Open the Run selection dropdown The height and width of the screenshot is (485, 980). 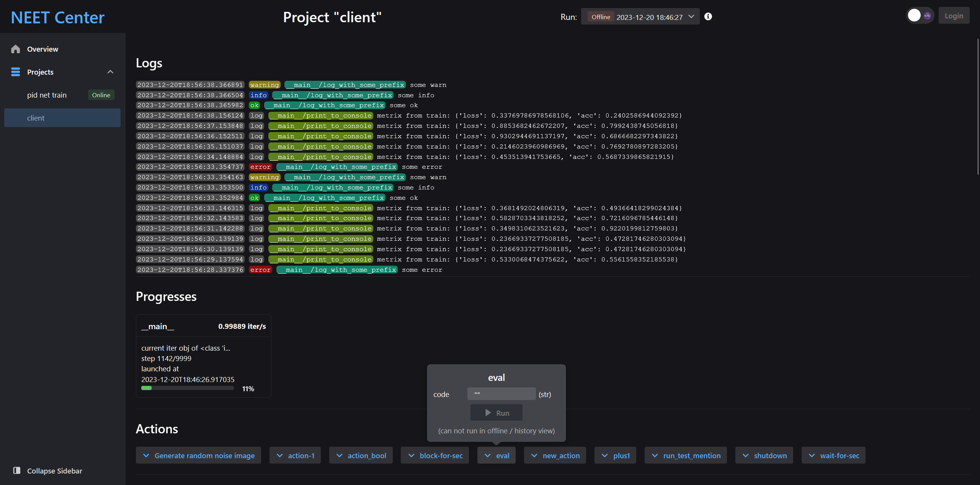[x=640, y=17]
